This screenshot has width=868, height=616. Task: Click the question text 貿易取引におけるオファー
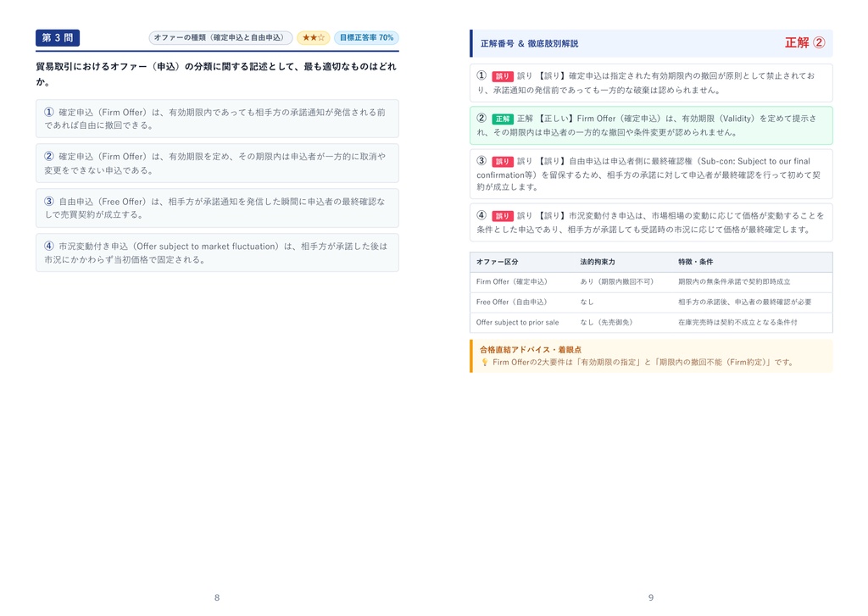(x=216, y=74)
